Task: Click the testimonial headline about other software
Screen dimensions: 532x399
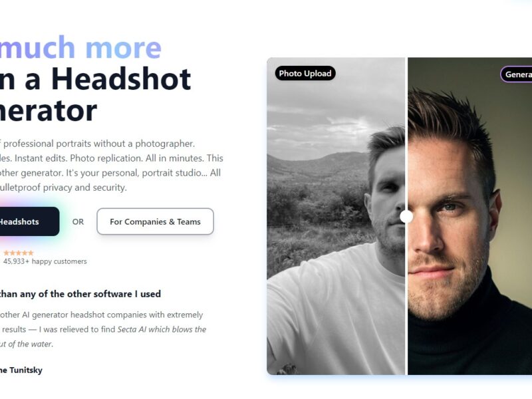Action: click(x=80, y=294)
